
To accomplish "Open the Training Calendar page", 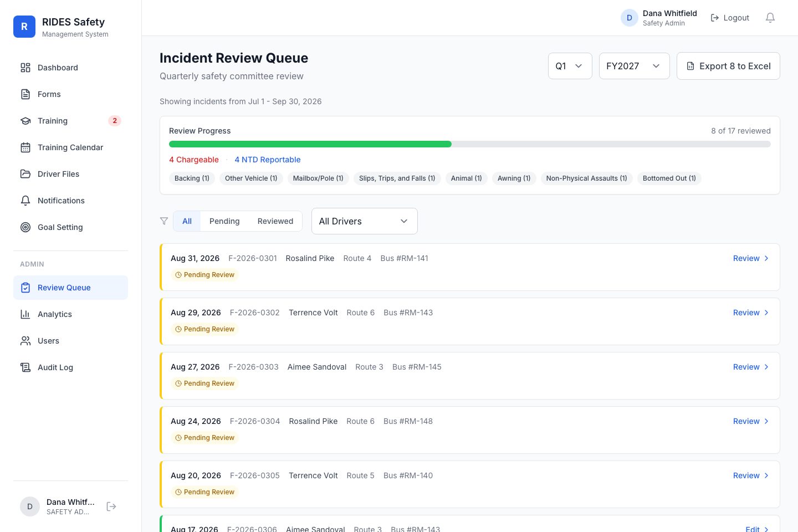I will pos(70,147).
